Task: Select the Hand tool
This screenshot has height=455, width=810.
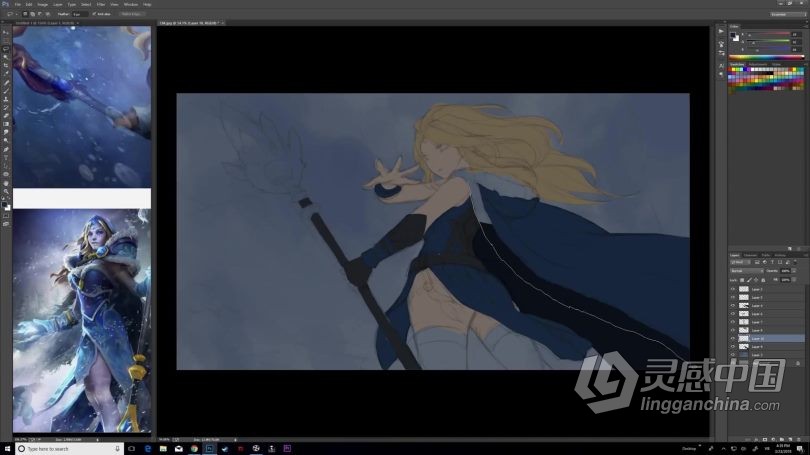Action: [6, 183]
